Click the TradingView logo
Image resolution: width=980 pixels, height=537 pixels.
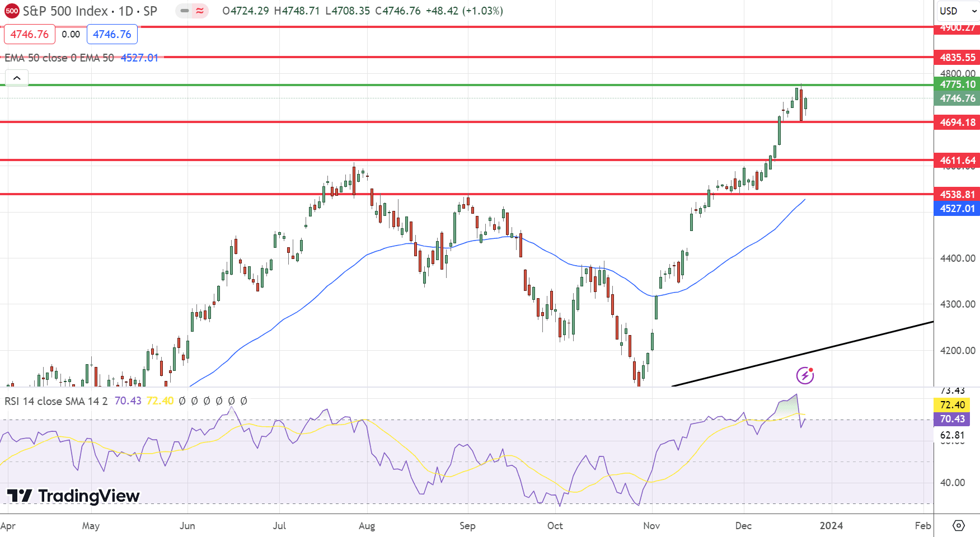click(x=73, y=496)
